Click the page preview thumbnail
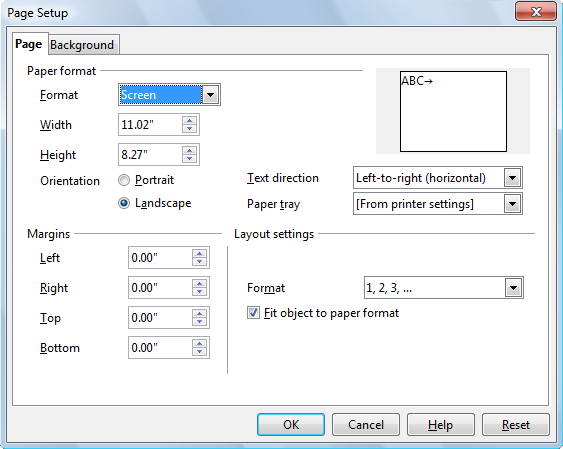 453,111
